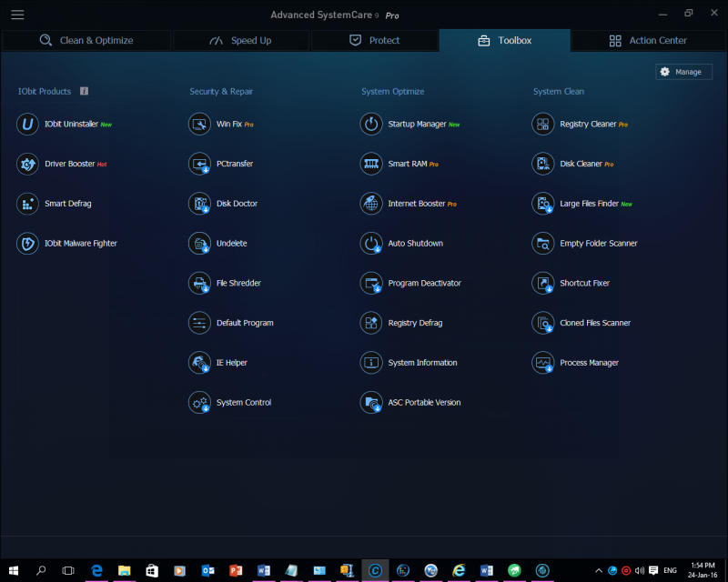Show hidden system tray icons
The height and width of the screenshot is (582, 728).
point(599,570)
